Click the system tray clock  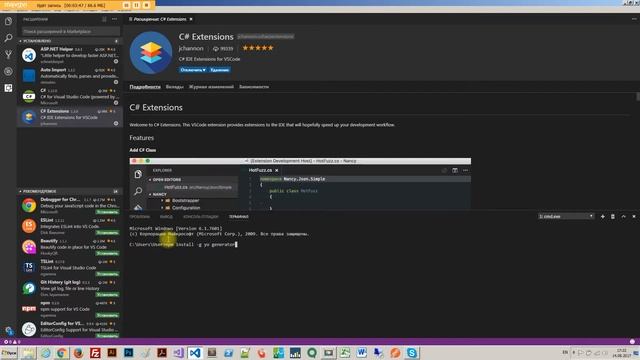622,353
